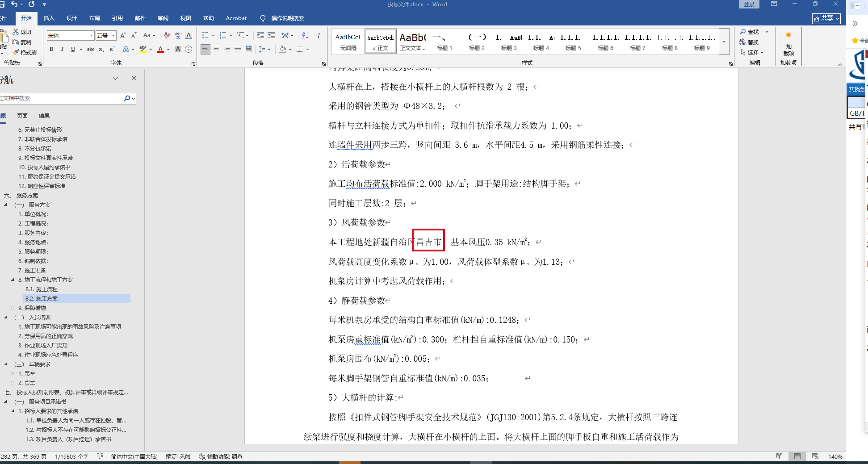Click the 共享 (Share) button
868x464 pixels.
(826, 18)
